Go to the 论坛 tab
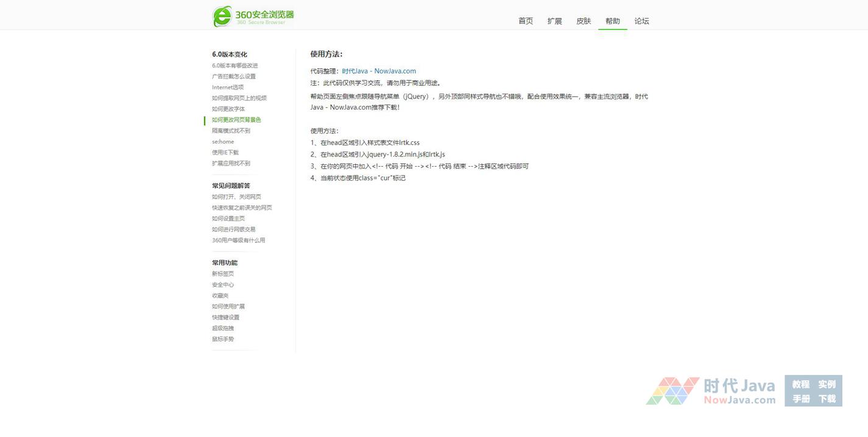The image size is (868, 437). coord(641,21)
